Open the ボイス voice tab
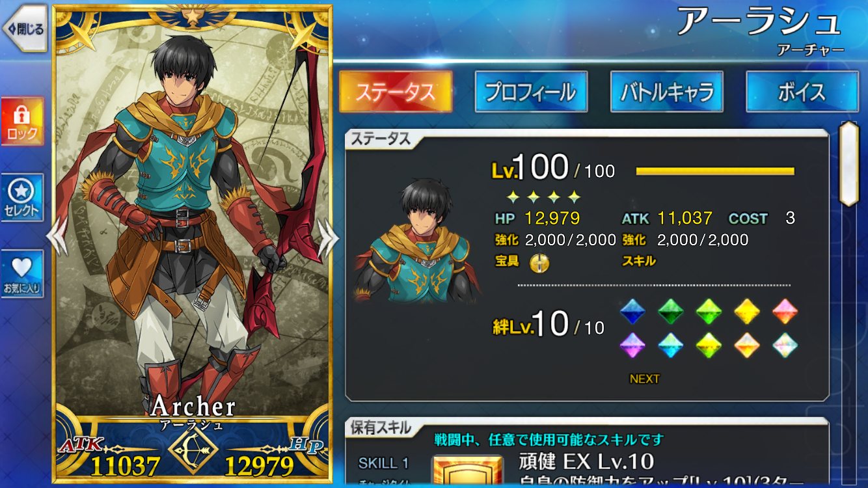868x488 pixels. click(802, 92)
